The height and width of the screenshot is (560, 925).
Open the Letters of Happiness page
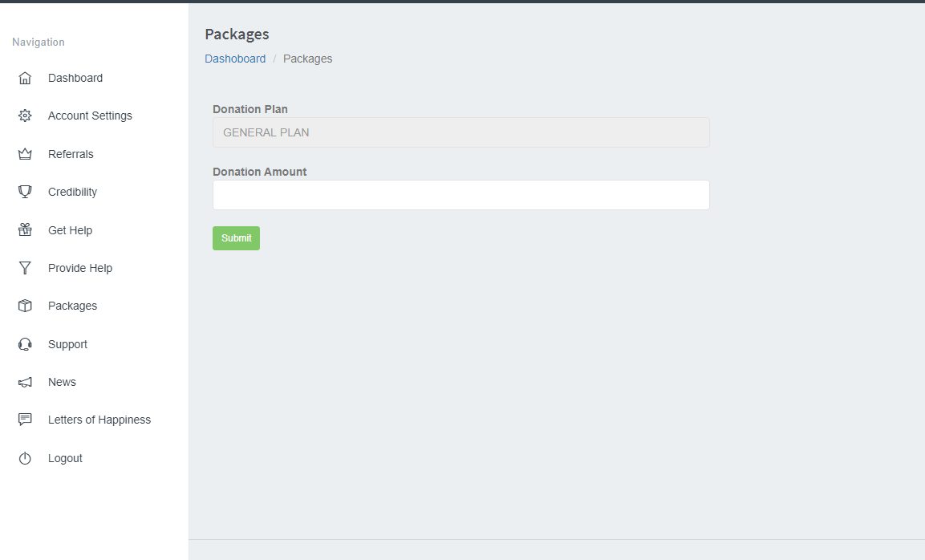pos(99,420)
